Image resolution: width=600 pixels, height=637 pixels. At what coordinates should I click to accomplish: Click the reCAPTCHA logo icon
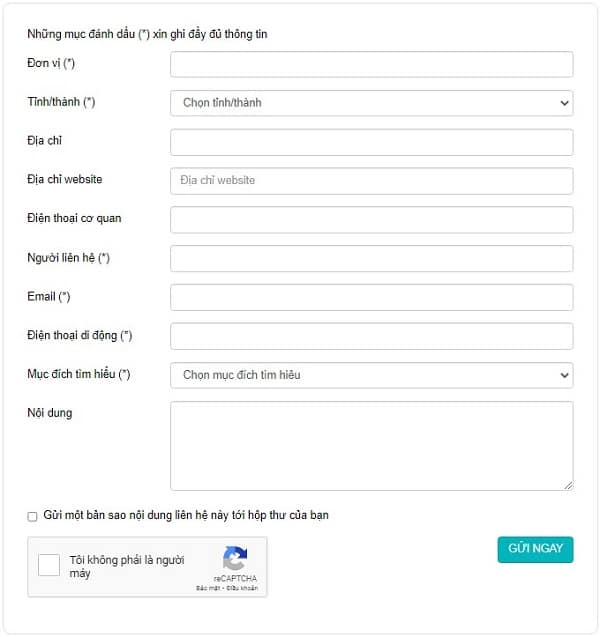235,558
